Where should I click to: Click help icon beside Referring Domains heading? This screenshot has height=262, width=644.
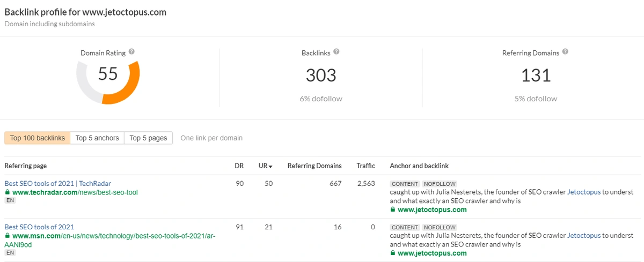point(565,52)
